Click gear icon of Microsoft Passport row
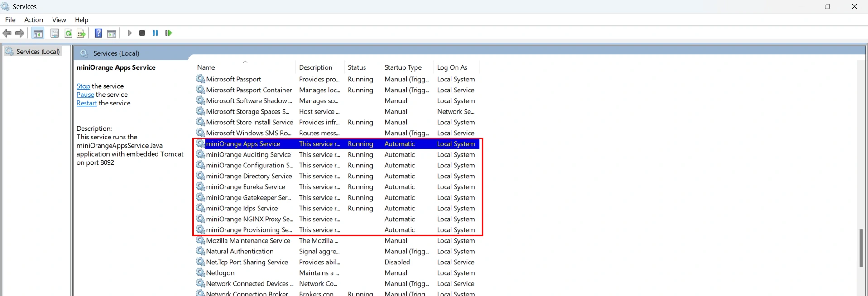The width and height of the screenshot is (868, 296). [200, 79]
